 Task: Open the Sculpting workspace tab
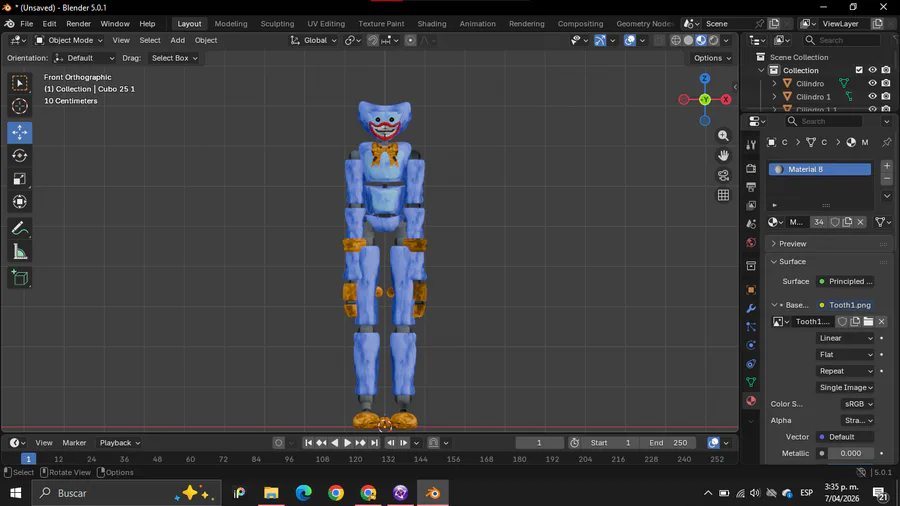pyautogui.click(x=277, y=23)
